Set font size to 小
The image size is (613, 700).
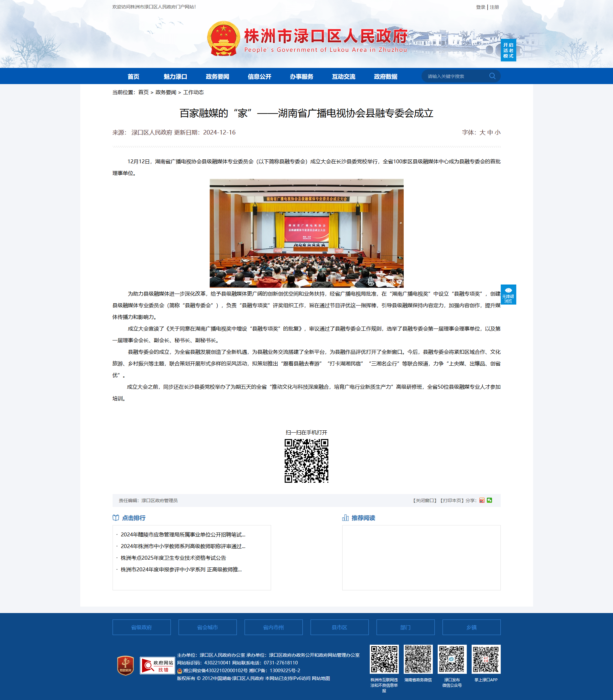point(498,132)
